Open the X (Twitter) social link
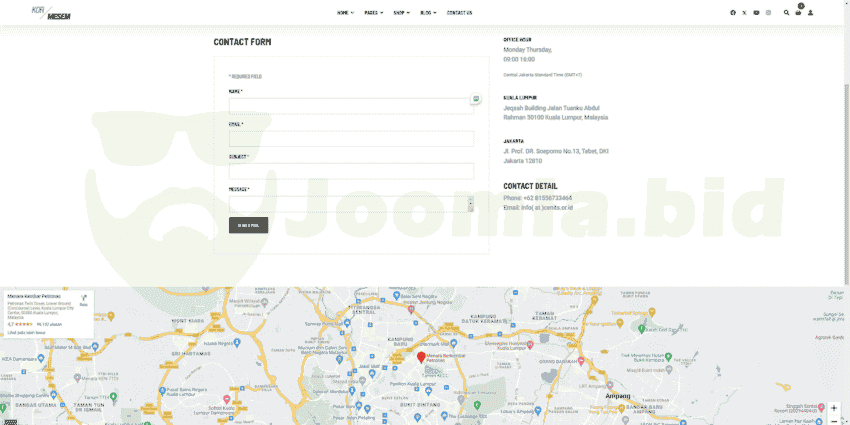 pos(744,13)
